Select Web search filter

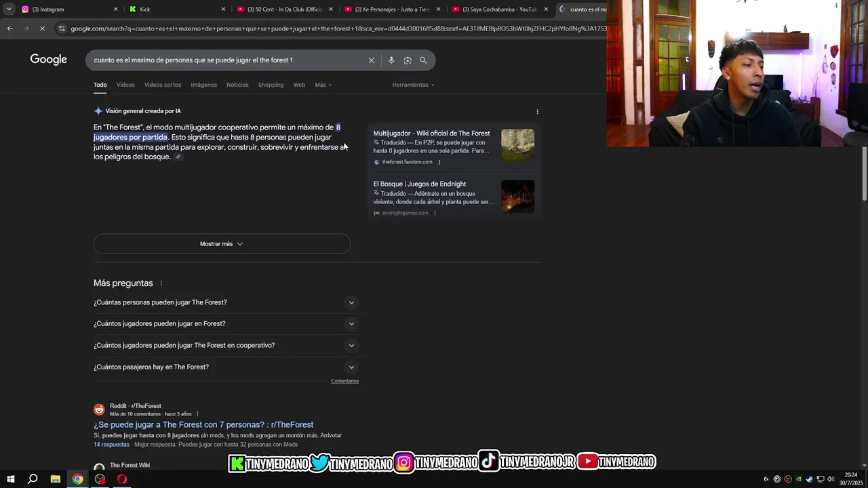(299, 85)
